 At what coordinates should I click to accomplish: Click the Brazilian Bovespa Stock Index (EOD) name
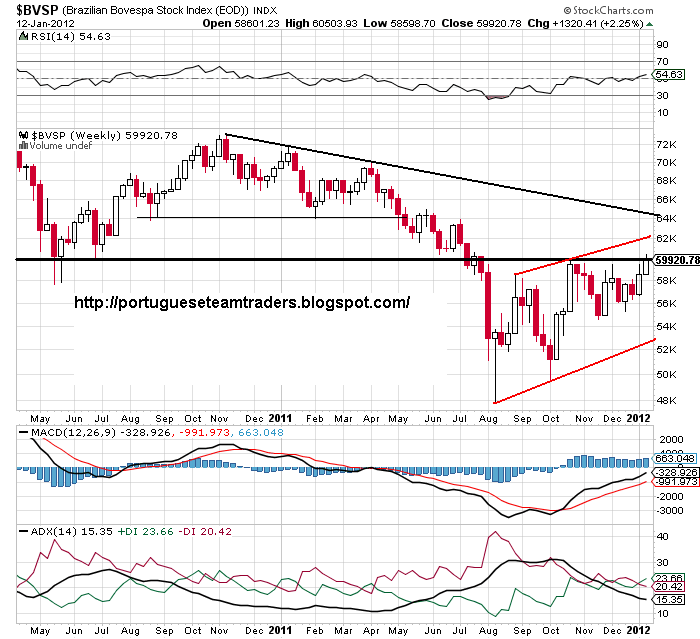click(x=155, y=11)
